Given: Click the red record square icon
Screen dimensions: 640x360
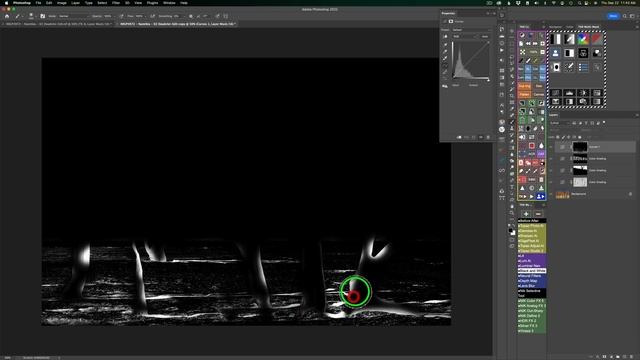Looking at the screenshot, I should click(x=532, y=145).
